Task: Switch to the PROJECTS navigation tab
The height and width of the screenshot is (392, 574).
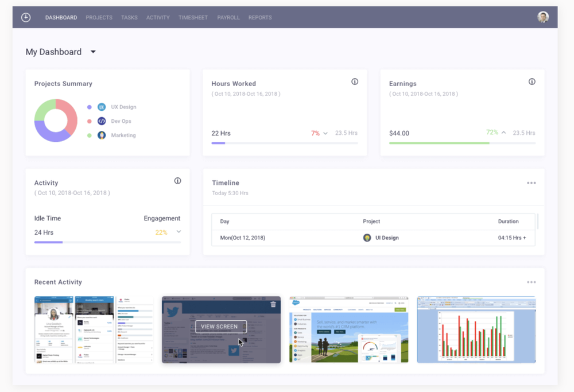Action: (99, 17)
